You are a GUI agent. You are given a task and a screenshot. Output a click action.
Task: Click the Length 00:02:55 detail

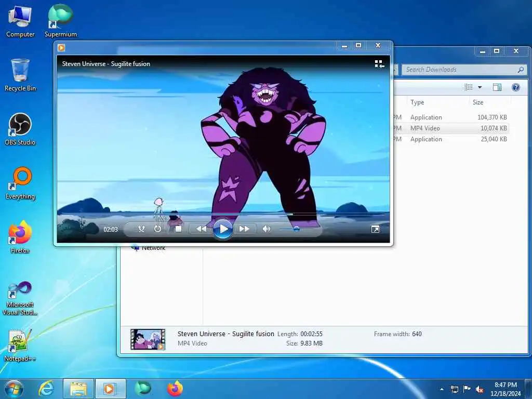pyautogui.click(x=300, y=334)
